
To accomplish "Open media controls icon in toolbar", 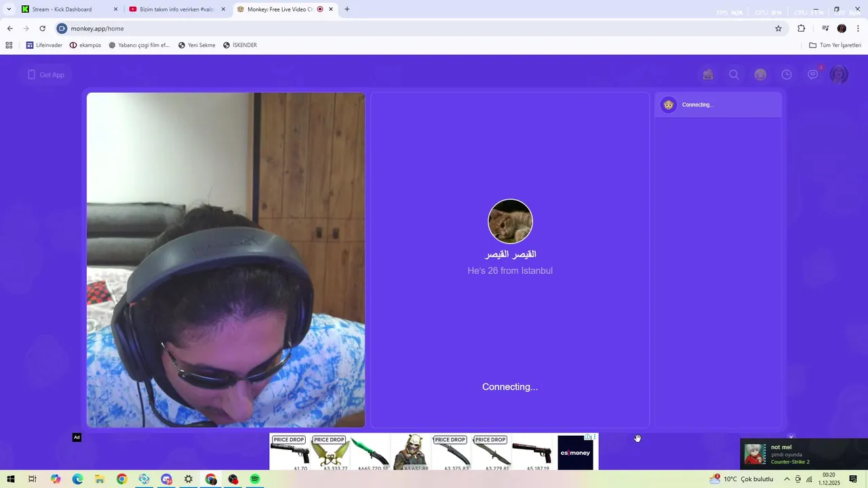I will (825, 28).
